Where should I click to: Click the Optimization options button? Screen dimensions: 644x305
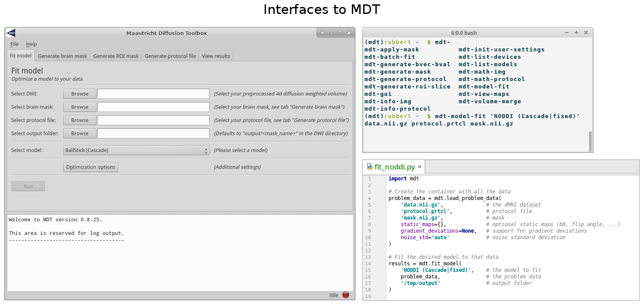[91, 167]
